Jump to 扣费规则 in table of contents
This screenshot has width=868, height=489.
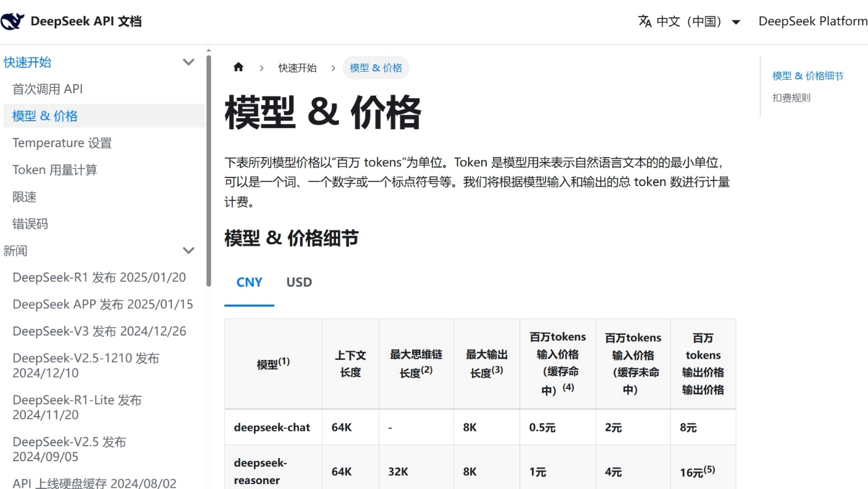(791, 98)
